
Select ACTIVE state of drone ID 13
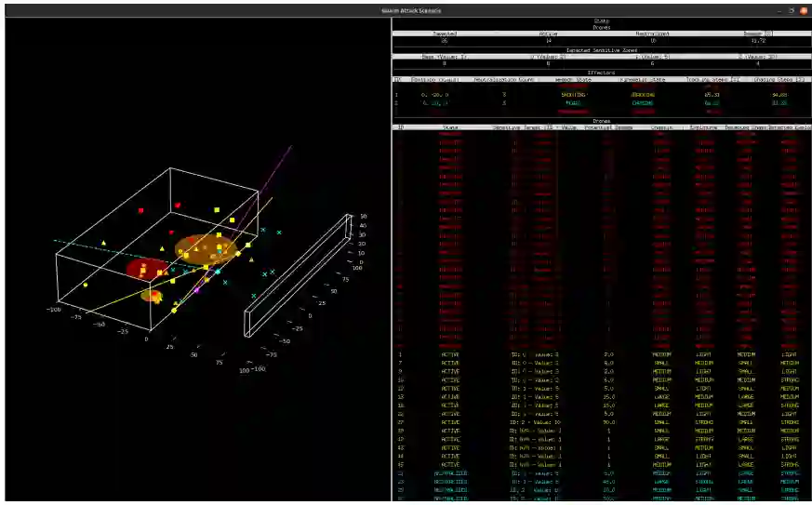[x=450, y=397]
